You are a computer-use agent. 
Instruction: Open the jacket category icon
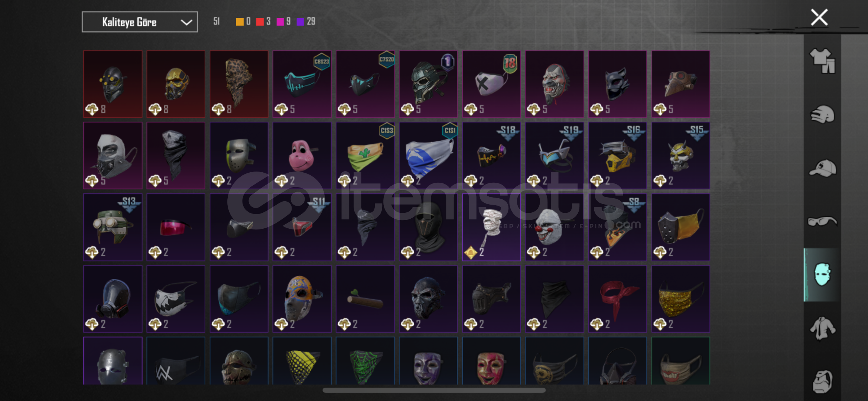coord(822,328)
